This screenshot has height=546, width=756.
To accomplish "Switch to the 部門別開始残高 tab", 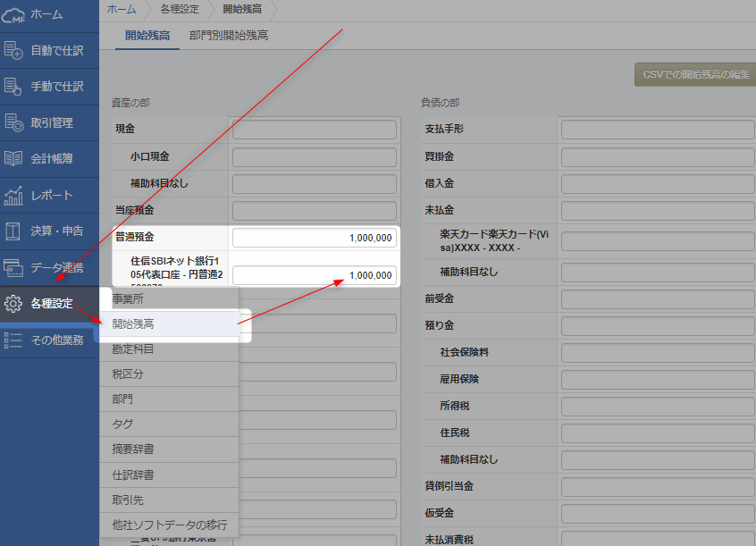I will [x=229, y=36].
